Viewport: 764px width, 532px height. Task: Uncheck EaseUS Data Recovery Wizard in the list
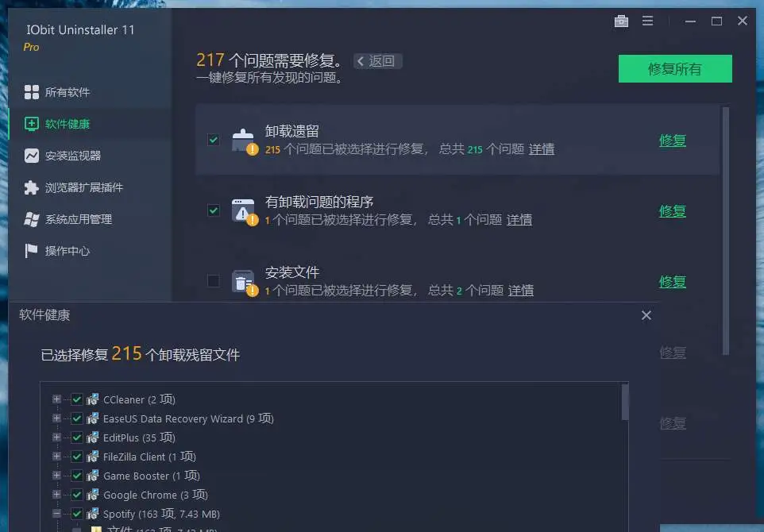[x=77, y=418]
